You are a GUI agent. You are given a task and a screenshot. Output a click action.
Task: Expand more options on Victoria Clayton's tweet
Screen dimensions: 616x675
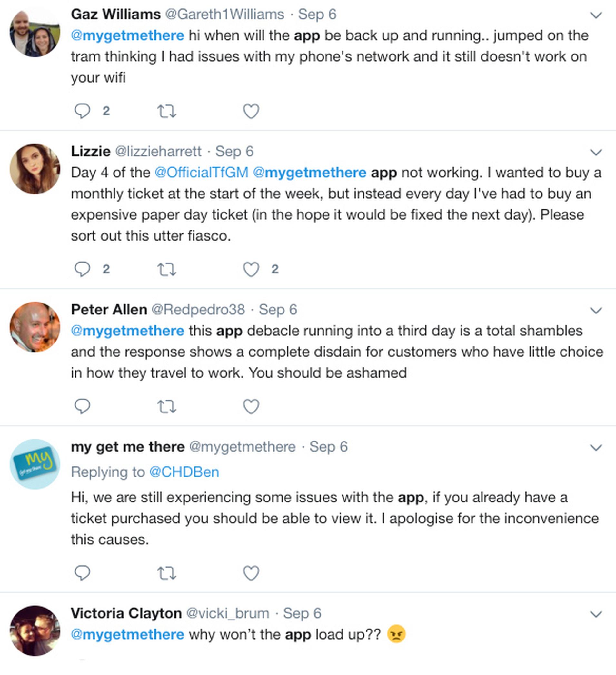[x=596, y=614]
